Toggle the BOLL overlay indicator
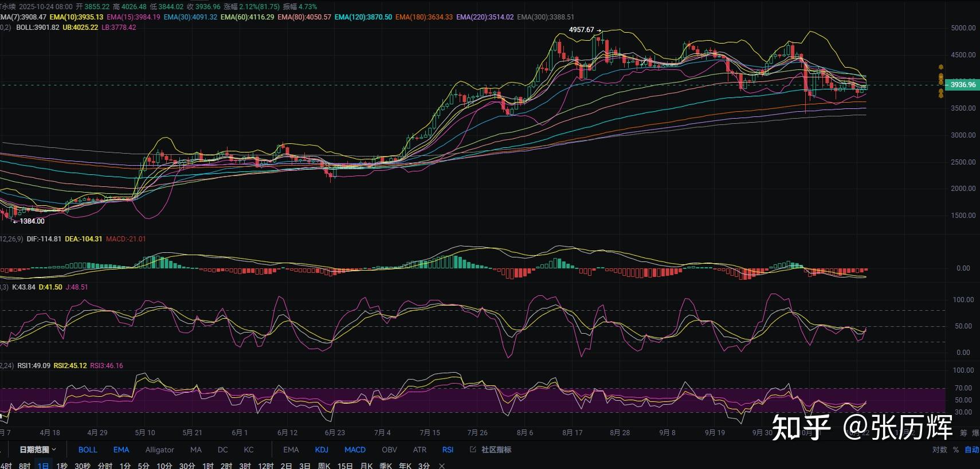The height and width of the screenshot is (469, 980). [88, 450]
